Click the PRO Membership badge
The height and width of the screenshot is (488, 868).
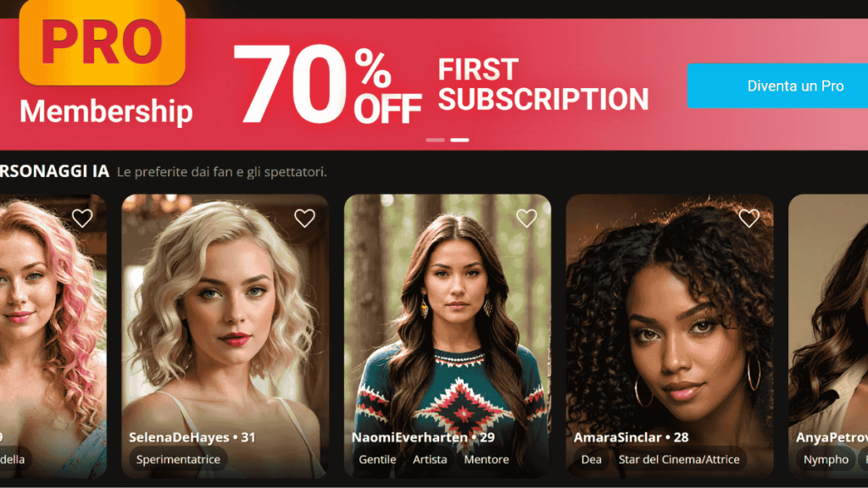pyautogui.click(x=103, y=64)
